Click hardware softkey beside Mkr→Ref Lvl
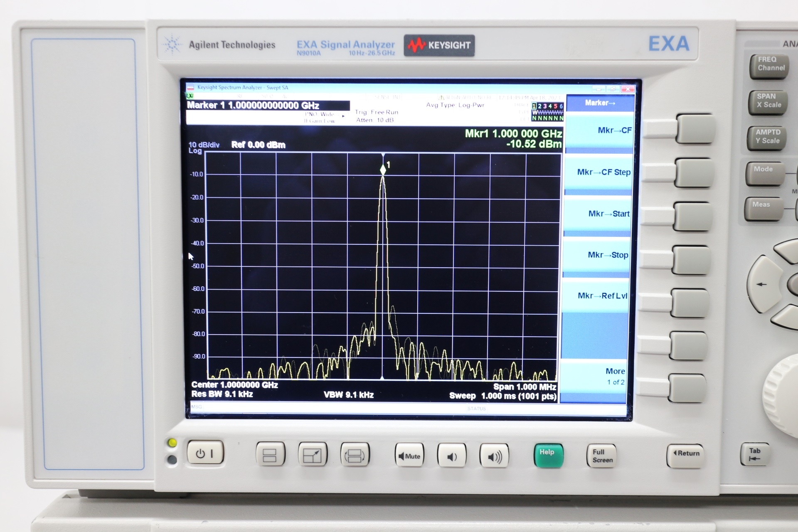The height and width of the screenshot is (532, 798). pyautogui.click(x=690, y=304)
